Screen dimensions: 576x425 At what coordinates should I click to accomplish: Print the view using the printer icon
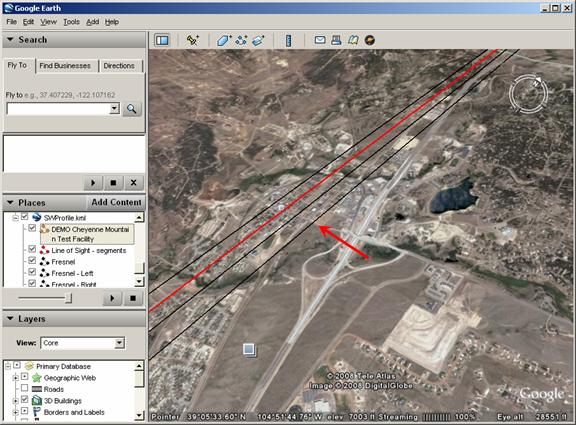point(336,40)
